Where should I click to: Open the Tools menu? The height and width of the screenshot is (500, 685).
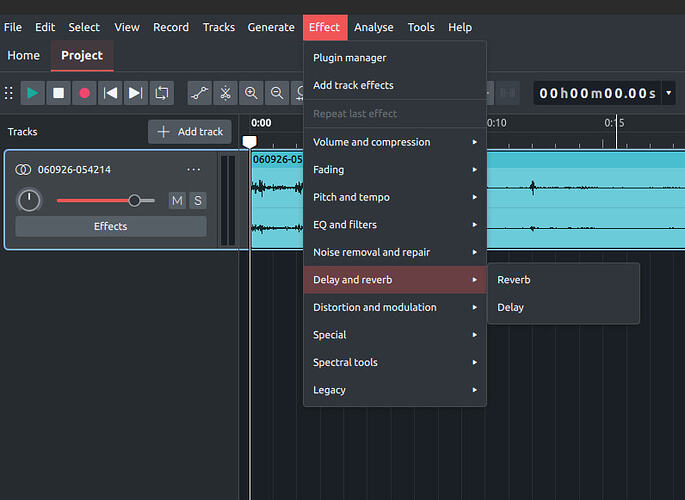[x=421, y=27]
